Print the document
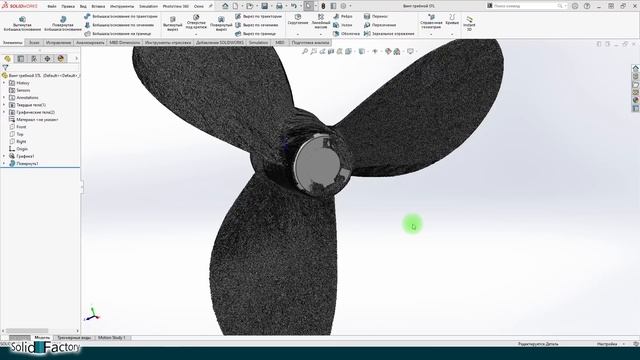Screen dimensions: 640x360 tap(279, 6)
